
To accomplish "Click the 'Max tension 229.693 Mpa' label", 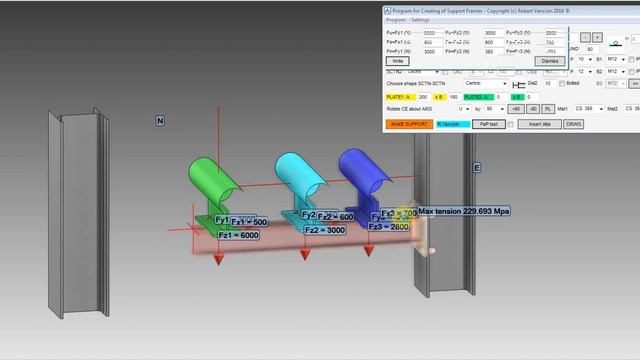I will click(x=464, y=211).
